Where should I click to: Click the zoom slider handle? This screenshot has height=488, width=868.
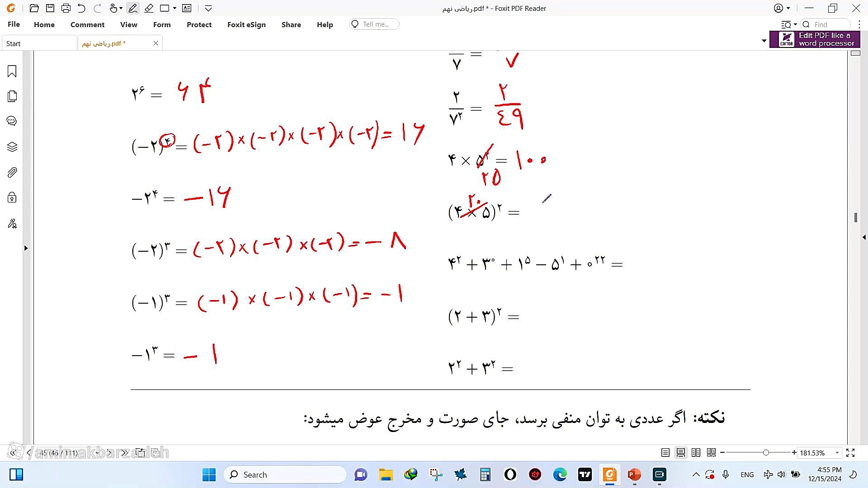click(766, 452)
